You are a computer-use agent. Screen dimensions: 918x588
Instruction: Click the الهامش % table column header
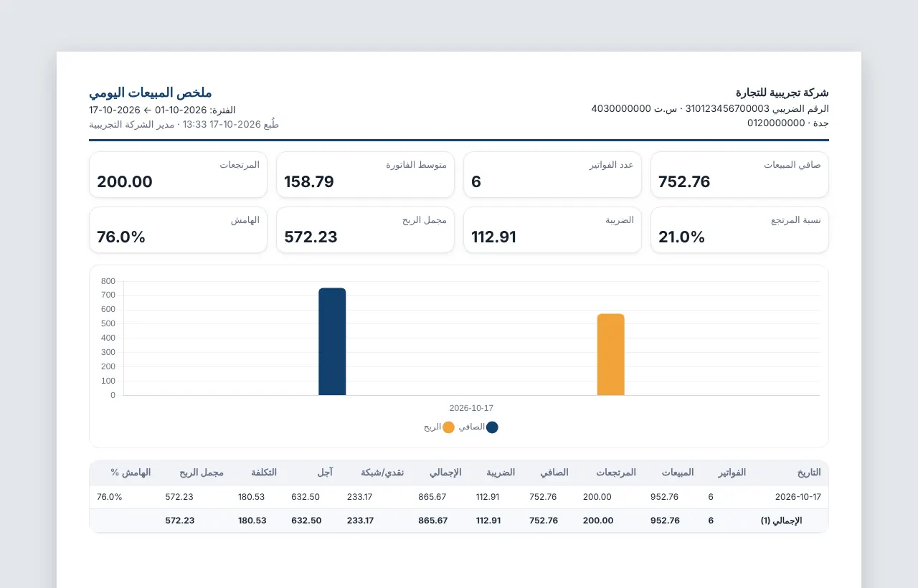point(131,473)
